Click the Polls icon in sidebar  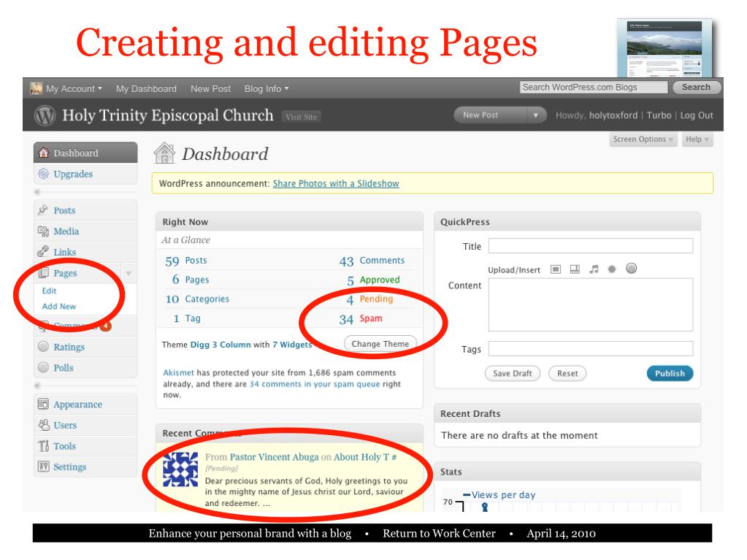[43, 368]
